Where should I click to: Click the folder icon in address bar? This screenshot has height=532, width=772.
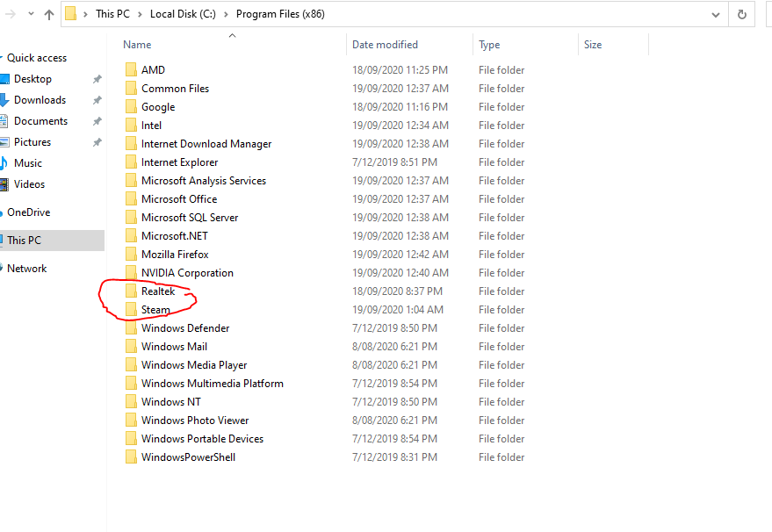coord(71,14)
